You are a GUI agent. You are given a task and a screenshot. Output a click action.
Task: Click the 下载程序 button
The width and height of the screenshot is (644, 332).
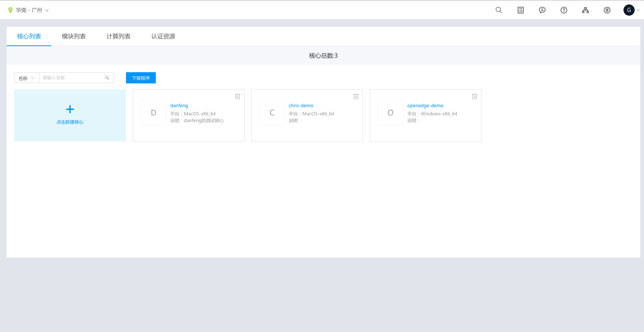pos(141,78)
